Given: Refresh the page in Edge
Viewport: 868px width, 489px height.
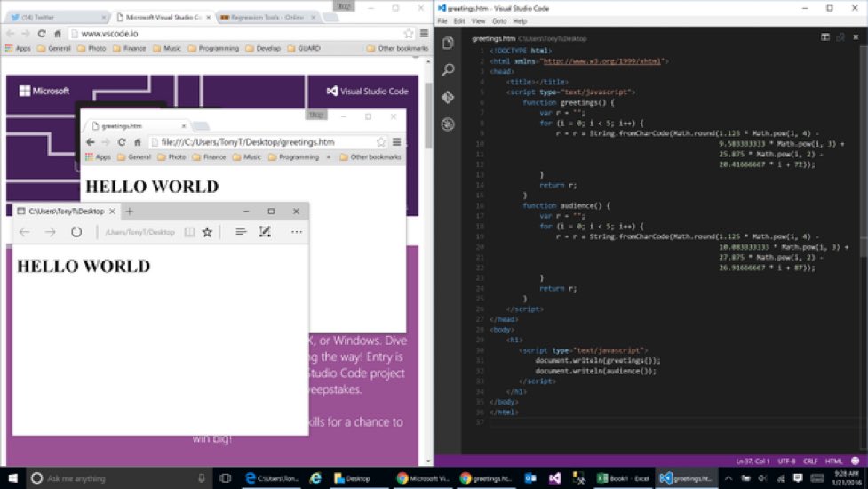Looking at the screenshot, I should point(76,232).
